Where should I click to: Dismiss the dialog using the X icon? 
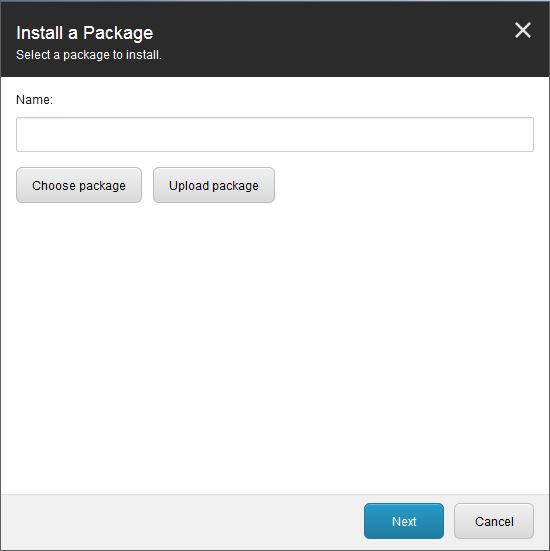(x=523, y=30)
